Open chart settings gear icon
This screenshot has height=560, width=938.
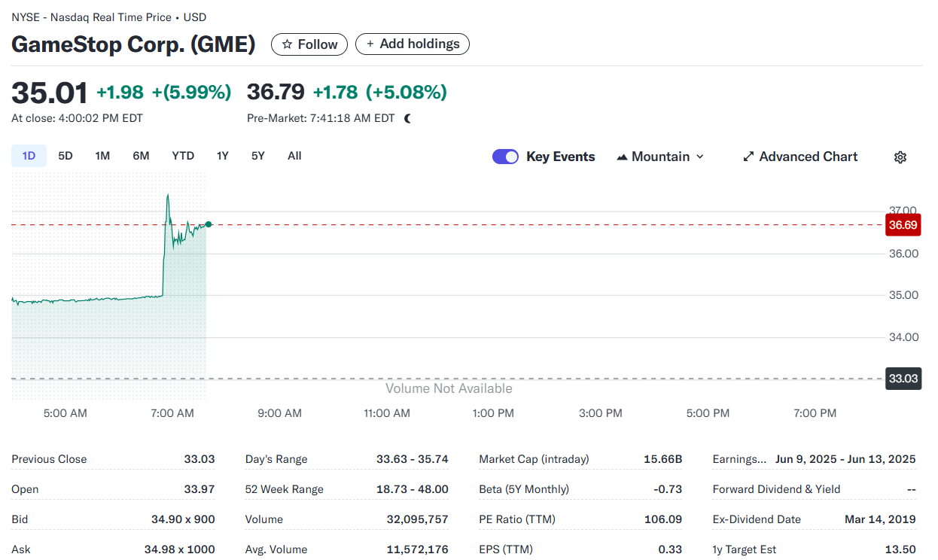point(900,157)
